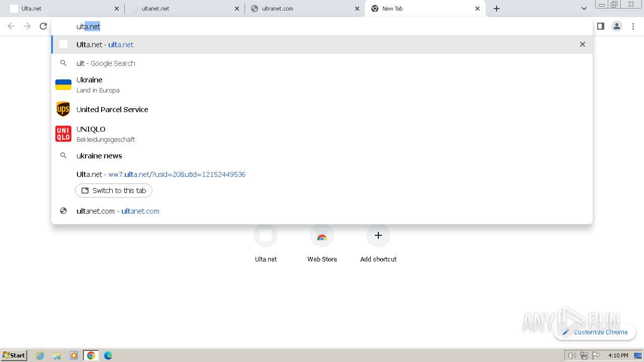The height and width of the screenshot is (362, 644).
Task: Close the Ulta.net tab
Action: click(x=117, y=9)
